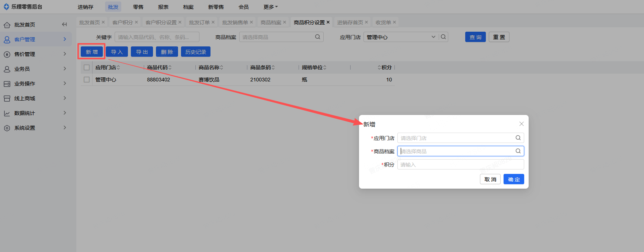
Task: Click the 确定 button in dialog
Action: click(x=514, y=179)
